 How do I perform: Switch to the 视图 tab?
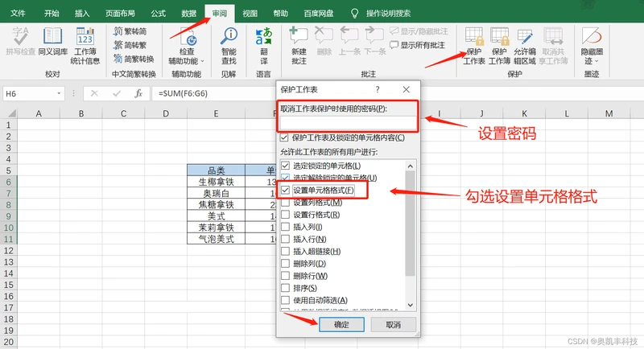pos(250,14)
